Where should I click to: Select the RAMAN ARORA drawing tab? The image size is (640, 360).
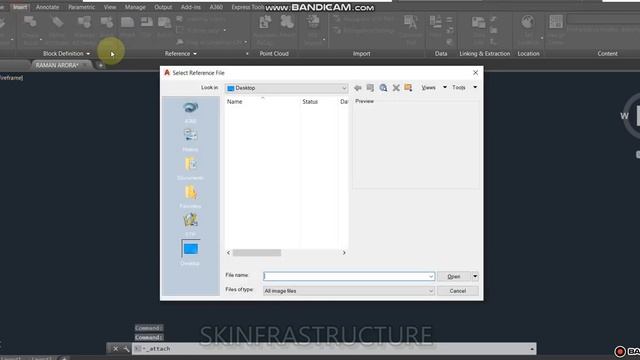pos(57,65)
